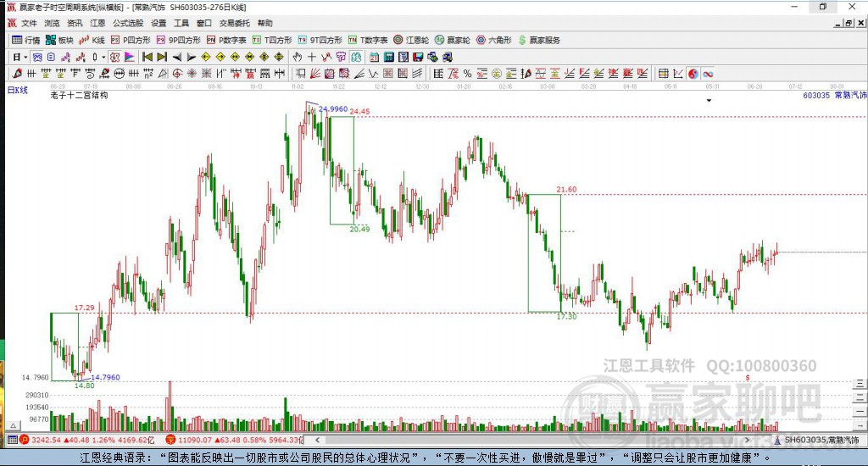The height and width of the screenshot is (466, 868).
Task: Click the 24.45 price label
Action: pos(359,111)
